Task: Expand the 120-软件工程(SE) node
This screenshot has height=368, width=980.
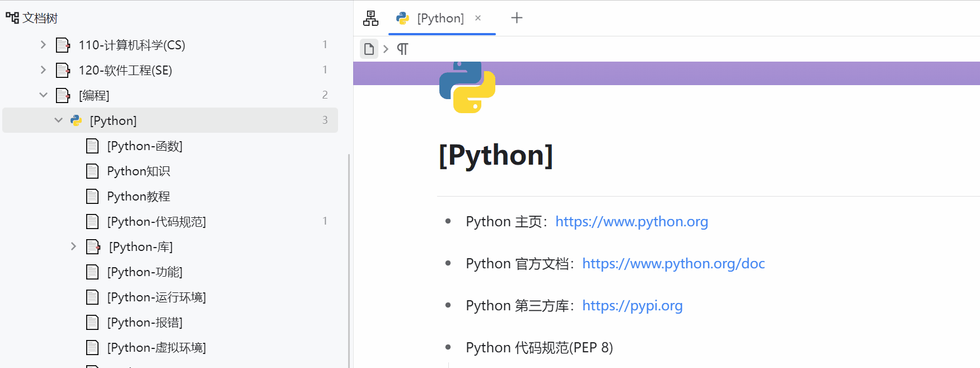Action: [x=43, y=69]
